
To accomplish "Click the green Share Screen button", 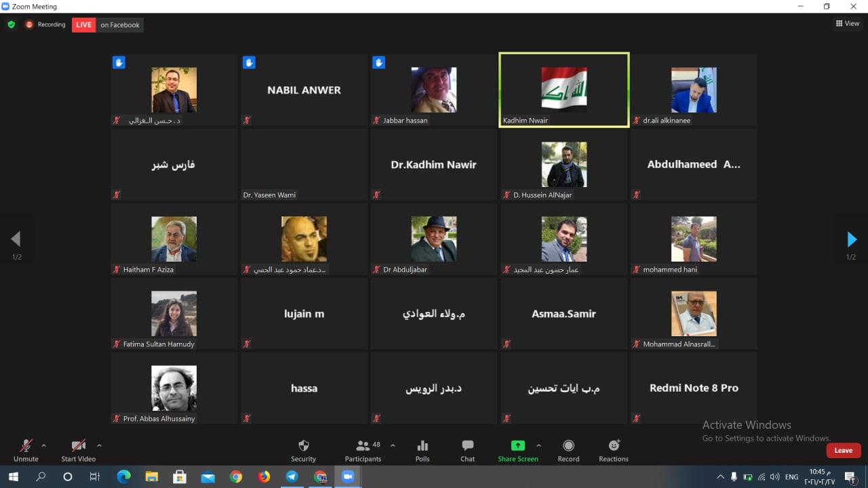I will pos(518,450).
